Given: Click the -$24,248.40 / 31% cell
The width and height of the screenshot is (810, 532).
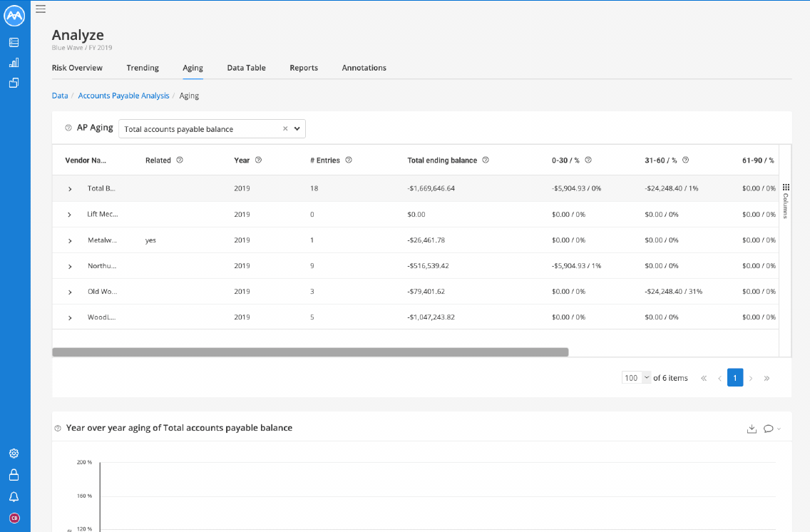Looking at the screenshot, I should (x=674, y=292).
